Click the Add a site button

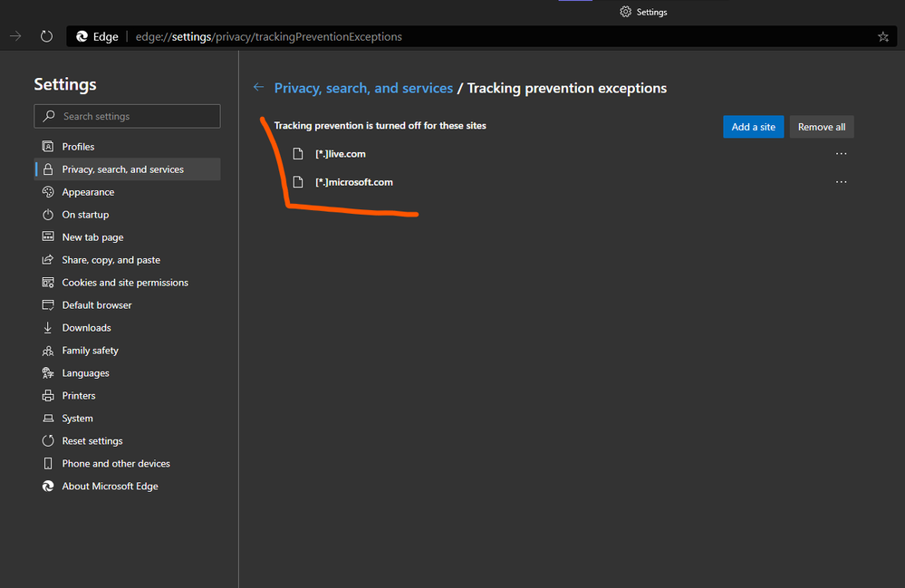[x=753, y=127]
